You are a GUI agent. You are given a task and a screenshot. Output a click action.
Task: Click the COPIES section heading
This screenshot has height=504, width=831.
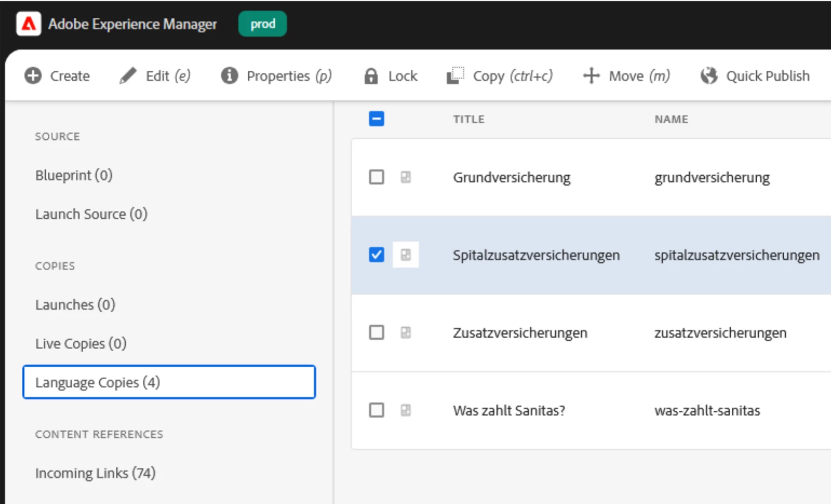(55, 266)
